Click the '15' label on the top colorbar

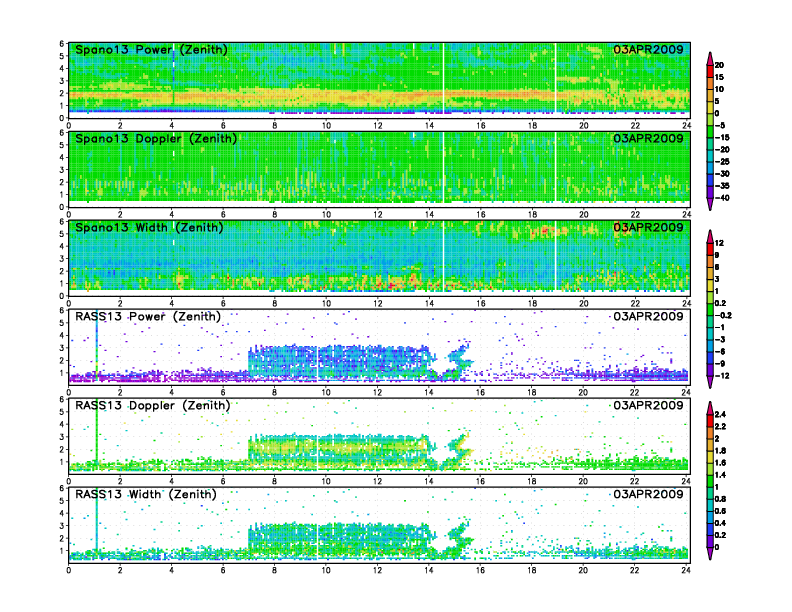(719, 77)
